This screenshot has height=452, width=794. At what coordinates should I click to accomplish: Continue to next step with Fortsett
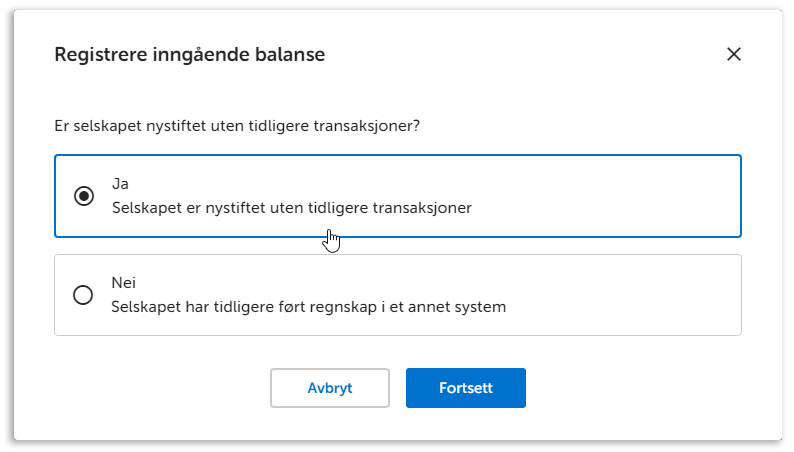[465, 388]
